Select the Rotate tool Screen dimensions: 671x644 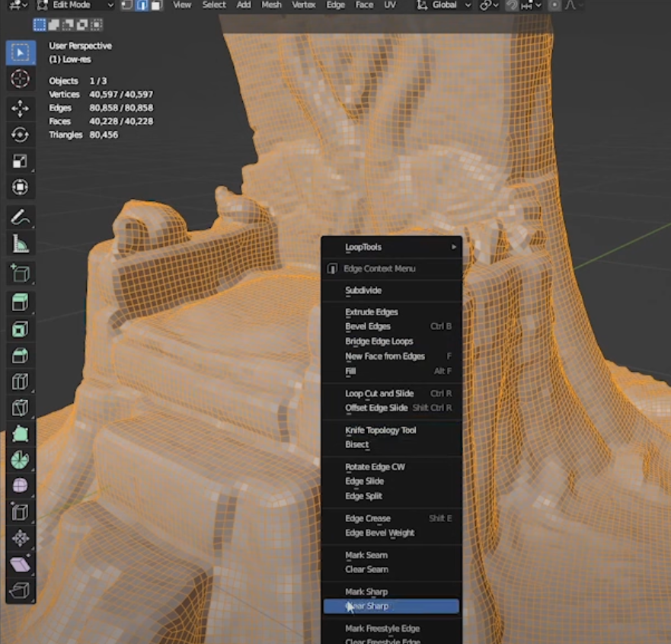point(20,135)
